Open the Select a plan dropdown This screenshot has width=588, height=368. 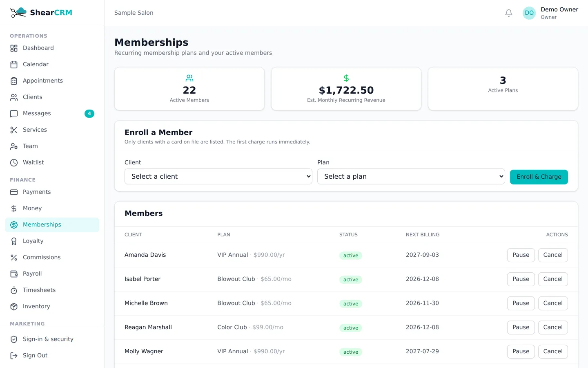tap(411, 177)
